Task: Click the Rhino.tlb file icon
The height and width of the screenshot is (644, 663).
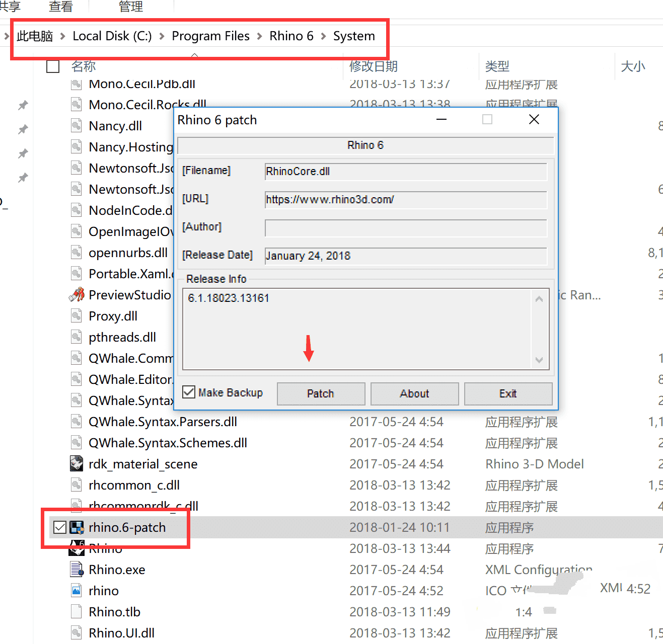Action: click(x=77, y=612)
